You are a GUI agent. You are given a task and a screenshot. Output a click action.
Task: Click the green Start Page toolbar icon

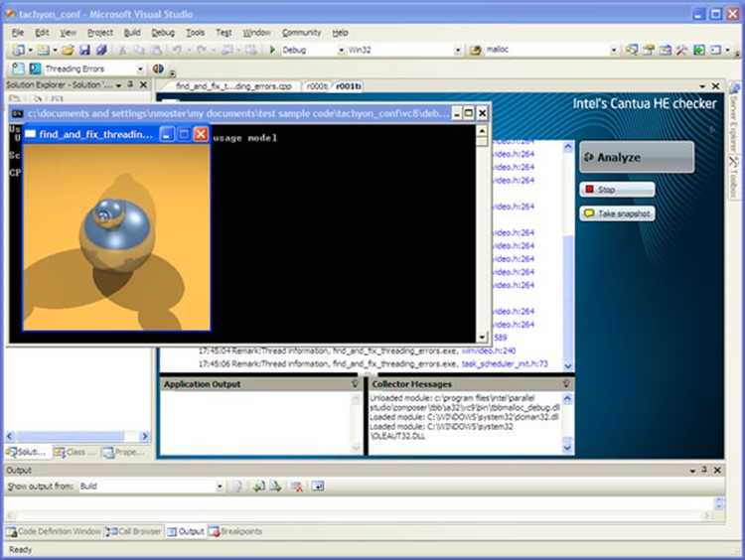pyautogui.click(x=699, y=50)
